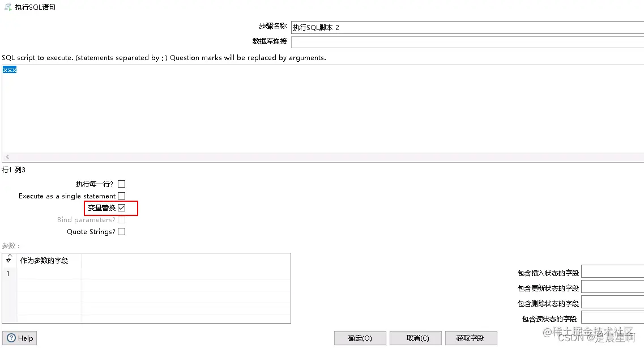
Task: Enable the 执行每一行? checkbox
Action: click(121, 184)
